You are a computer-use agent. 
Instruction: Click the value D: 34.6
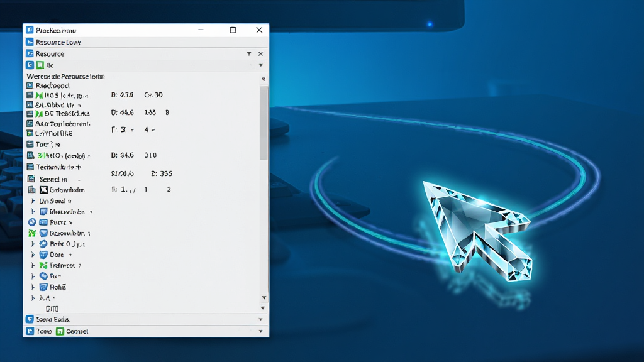pos(122,155)
